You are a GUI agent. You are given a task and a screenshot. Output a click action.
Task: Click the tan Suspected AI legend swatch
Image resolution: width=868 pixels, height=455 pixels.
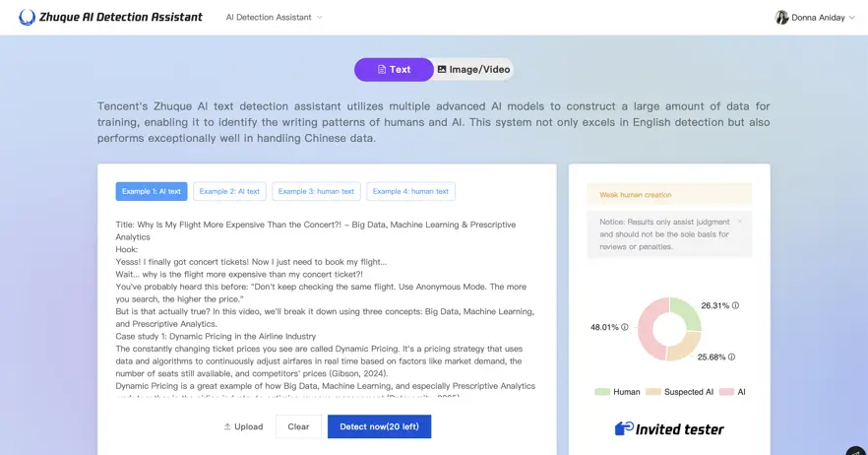653,392
